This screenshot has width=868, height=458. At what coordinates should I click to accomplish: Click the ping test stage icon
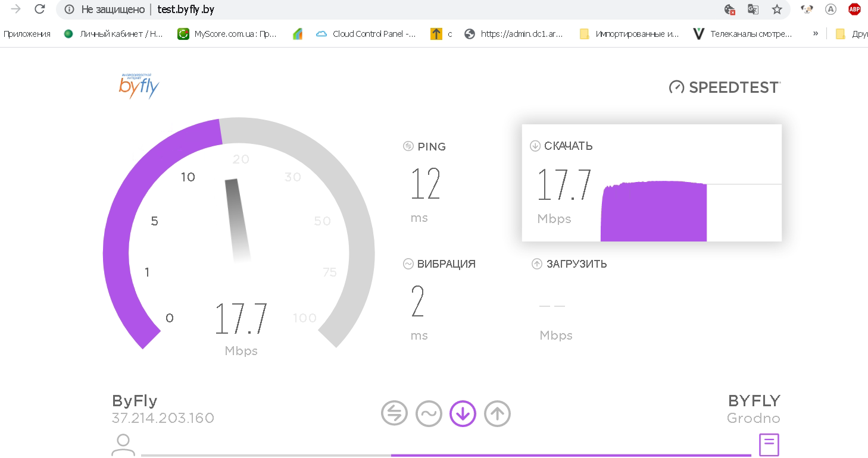[394, 413]
